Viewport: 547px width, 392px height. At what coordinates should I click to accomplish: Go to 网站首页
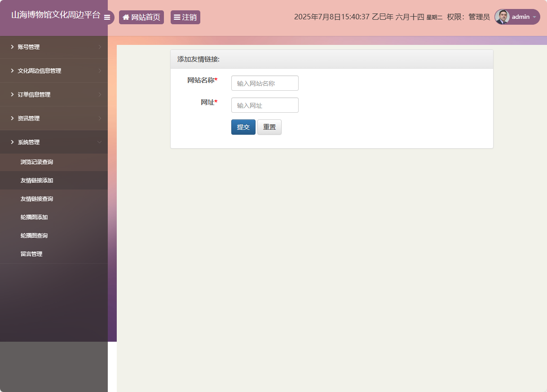(x=141, y=18)
